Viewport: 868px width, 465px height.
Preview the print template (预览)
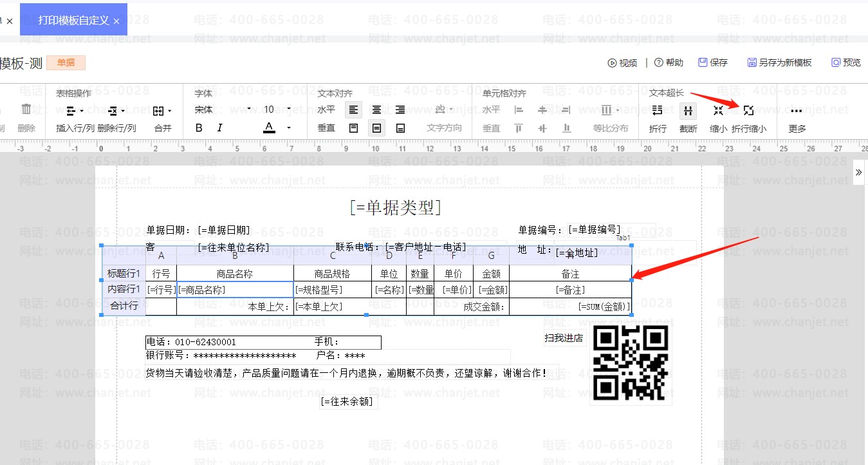(x=845, y=62)
